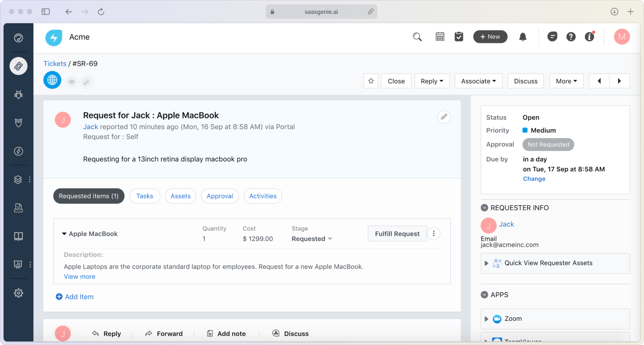Open the Admin gear icon in sidebar
Screen dimensions: 644x345
click(18, 293)
